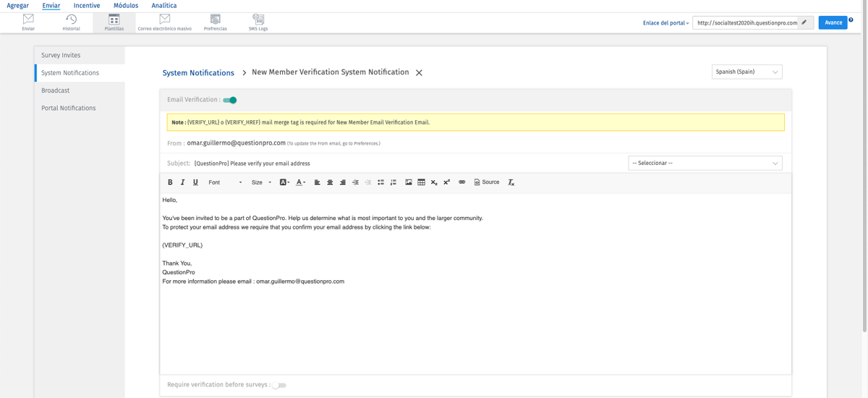Close the New Member Verification notification editor
This screenshot has height=398, width=868.
click(x=419, y=72)
